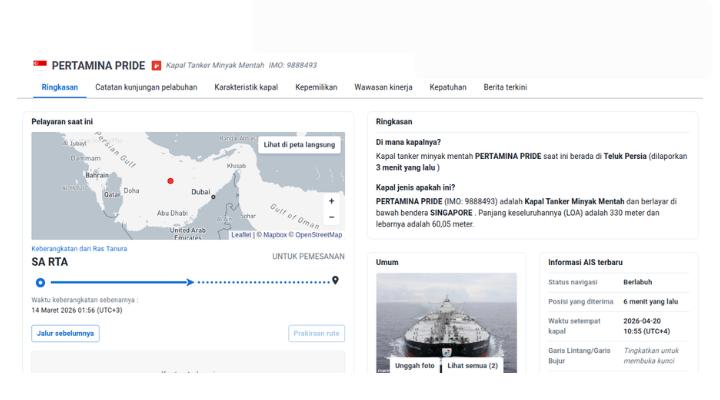Click the arrow marker on voyage progress line
This screenshot has height=400, width=720.
coord(190,281)
